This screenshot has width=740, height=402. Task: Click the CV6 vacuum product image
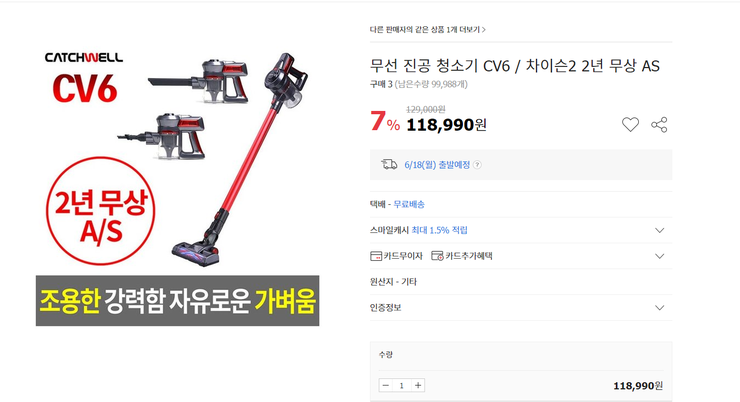point(177,187)
